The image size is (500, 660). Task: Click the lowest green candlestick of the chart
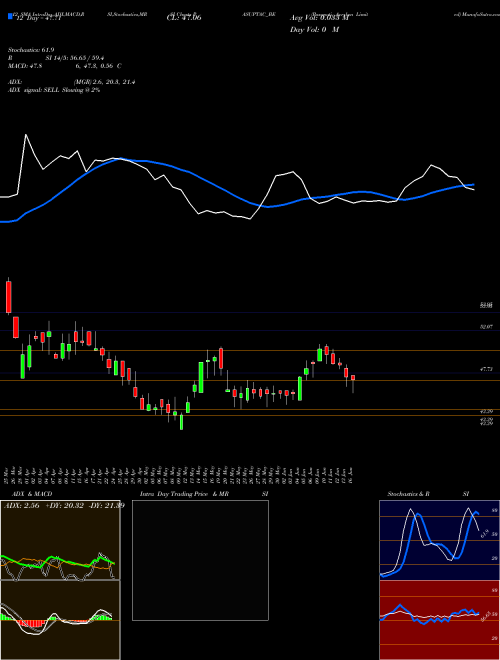[x=181, y=421]
